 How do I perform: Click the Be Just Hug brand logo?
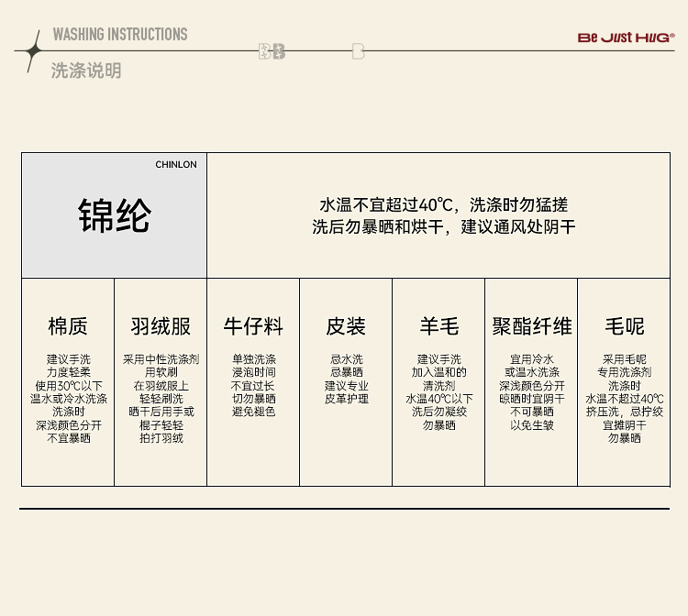[x=626, y=38]
